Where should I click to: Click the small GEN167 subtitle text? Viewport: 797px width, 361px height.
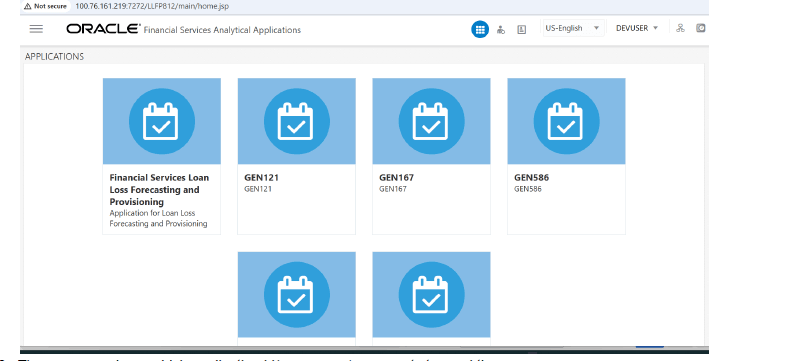point(393,189)
